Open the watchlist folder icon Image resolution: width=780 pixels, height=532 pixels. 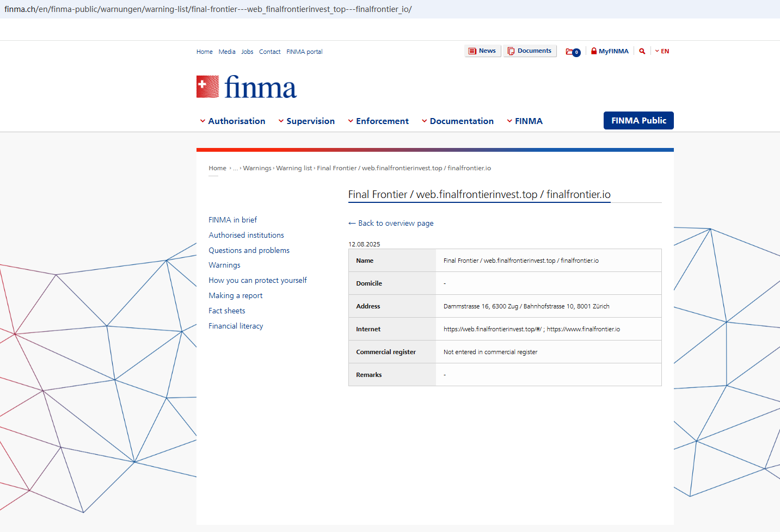point(573,52)
